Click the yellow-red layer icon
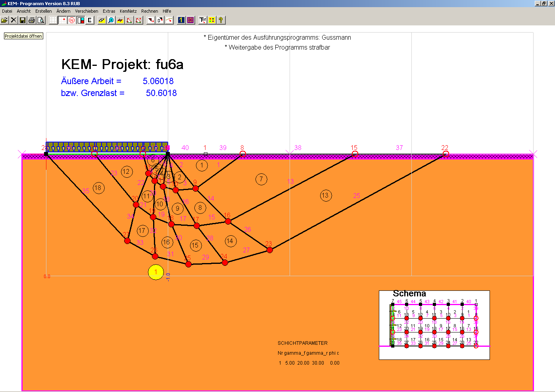This screenshot has height=392, width=555. pos(120,20)
